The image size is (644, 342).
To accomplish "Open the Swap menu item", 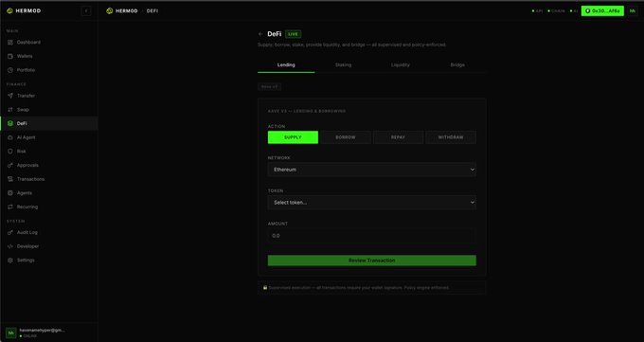I will pos(49,110).
